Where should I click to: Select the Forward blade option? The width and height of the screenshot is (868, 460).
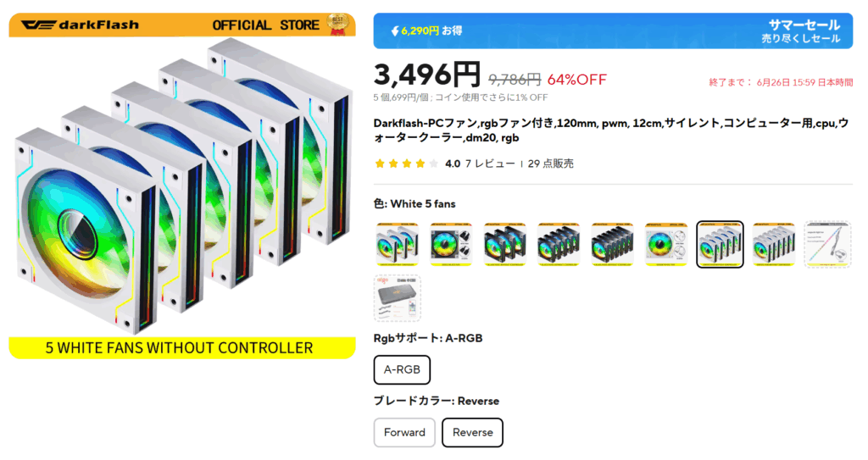coord(404,432)
